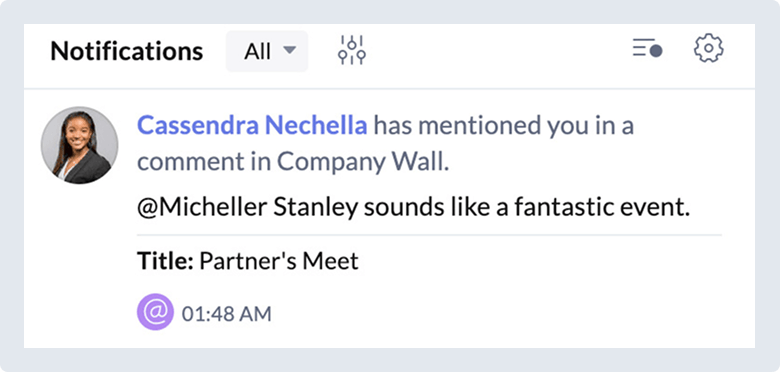Open notification settings gear icon
Viewport: 780px width, 372px height.
pyautogui.click(x=708, y=48)
